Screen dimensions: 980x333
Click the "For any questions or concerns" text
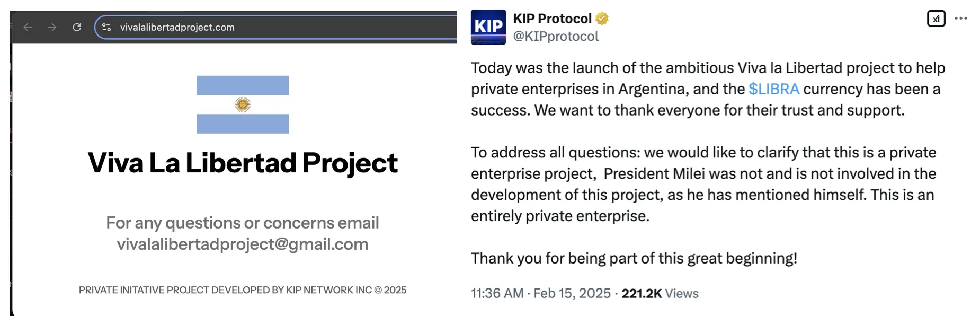click(243, 223)
